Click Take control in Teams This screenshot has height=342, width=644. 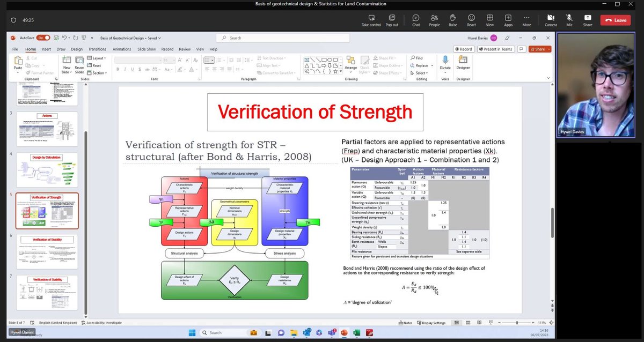pyautogui.click(x=371, y=20)
